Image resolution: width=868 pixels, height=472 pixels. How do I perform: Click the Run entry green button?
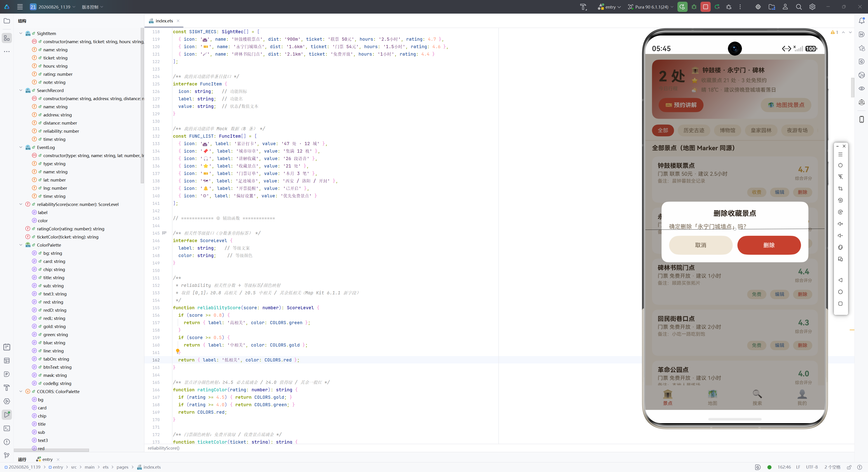pyautogui.click(x=682, y=7)
